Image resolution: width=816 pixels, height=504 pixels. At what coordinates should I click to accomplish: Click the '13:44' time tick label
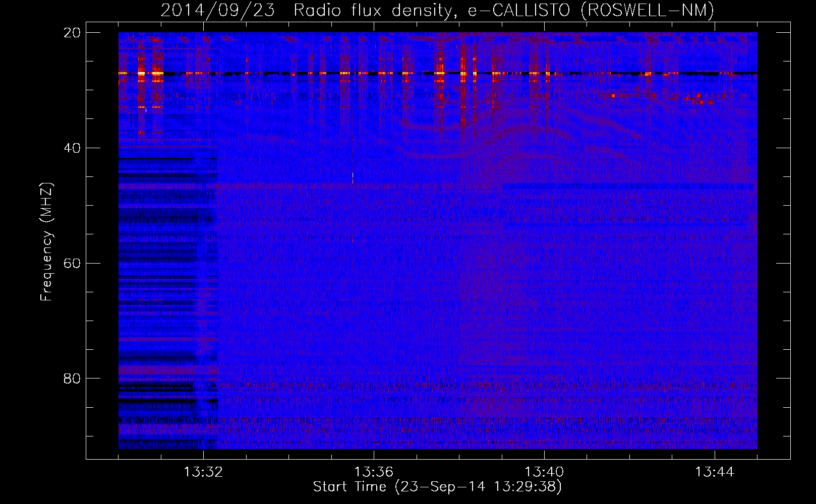click(715, 472)
